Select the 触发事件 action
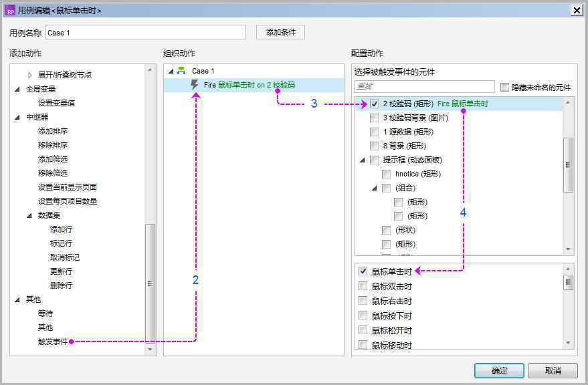This screenshot has height=385, width=588. [x=53, y=342]
